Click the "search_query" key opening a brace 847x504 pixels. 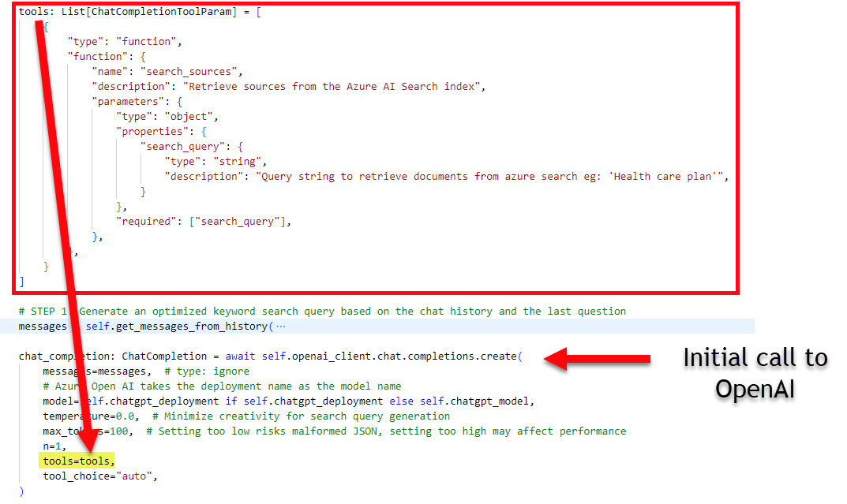(182, 147)
